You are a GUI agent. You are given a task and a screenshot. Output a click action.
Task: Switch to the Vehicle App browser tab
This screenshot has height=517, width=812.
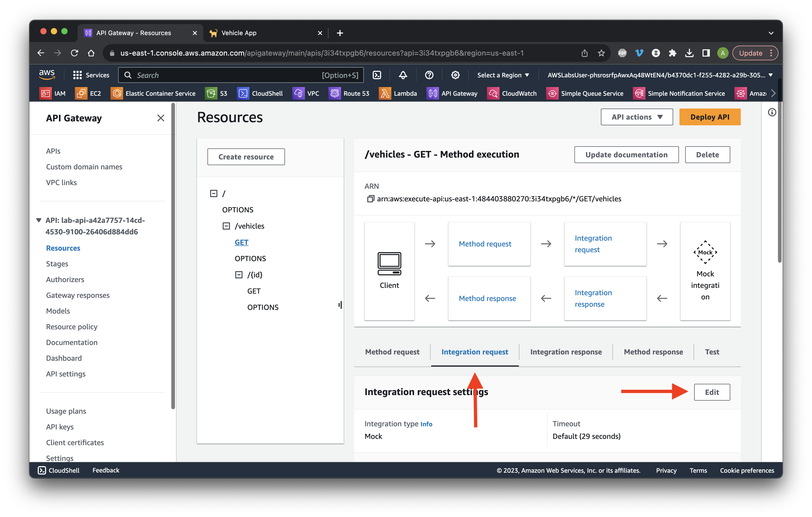[266, 33]
